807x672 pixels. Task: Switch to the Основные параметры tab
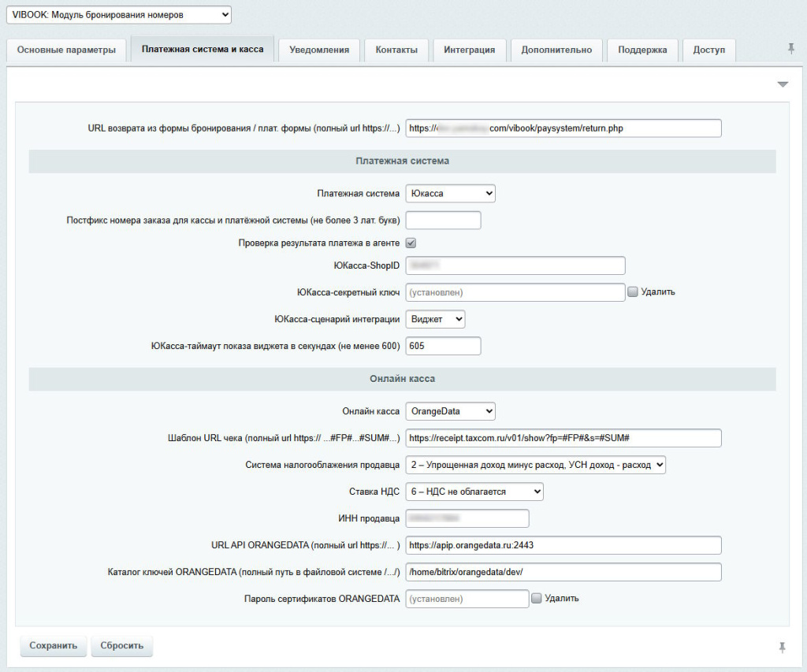[66, 50]
